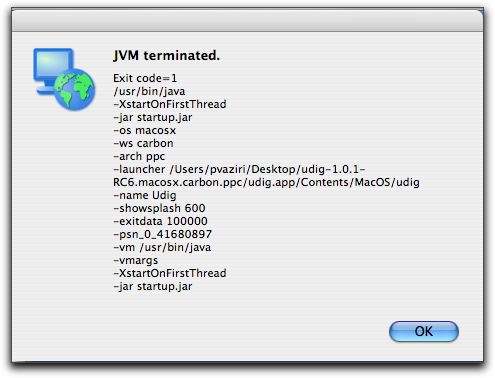The width and height of the screenshot is (495, 378).
Task: Click the "-os macosx" line
Action: [144, 130]
